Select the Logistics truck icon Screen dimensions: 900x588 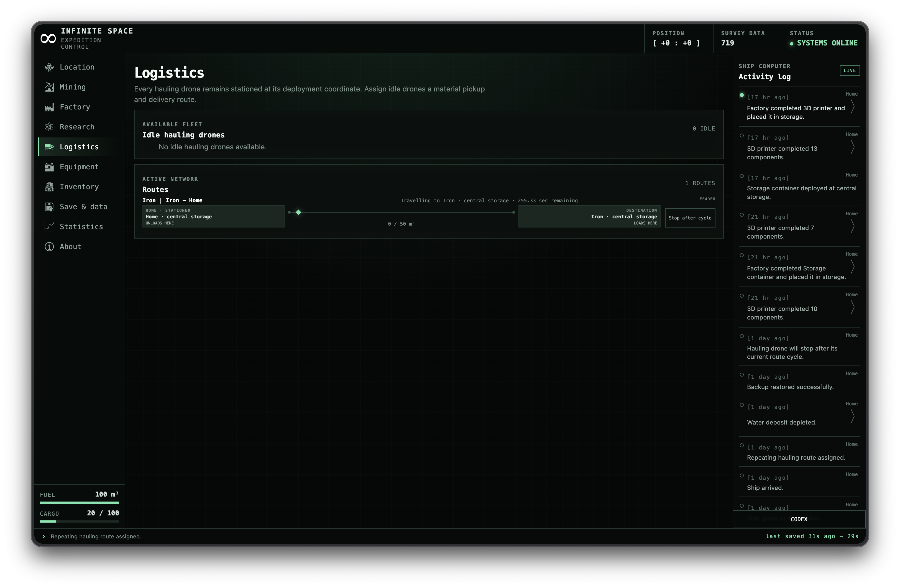pos(49,147)
